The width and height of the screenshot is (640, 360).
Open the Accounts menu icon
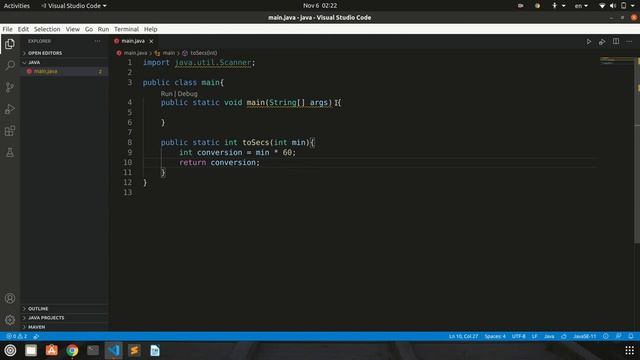pyautogui.click(x=10, y=298)
